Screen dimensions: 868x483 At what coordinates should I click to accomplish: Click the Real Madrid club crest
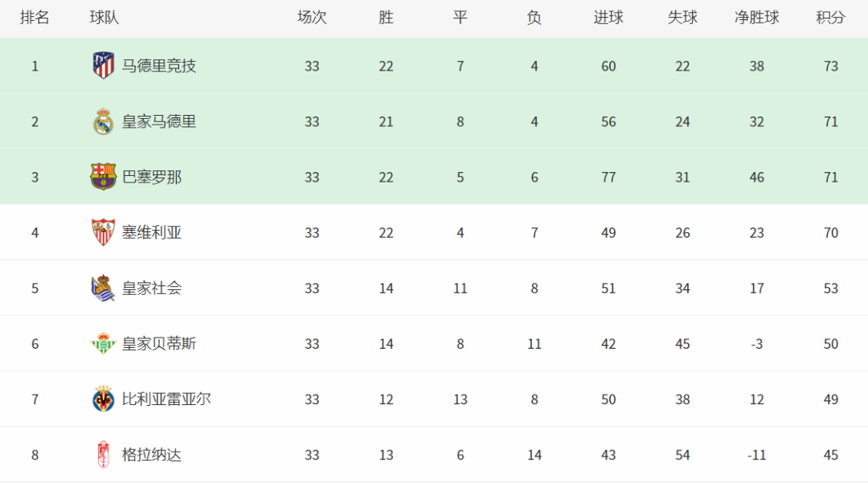(x=104, y=121)
